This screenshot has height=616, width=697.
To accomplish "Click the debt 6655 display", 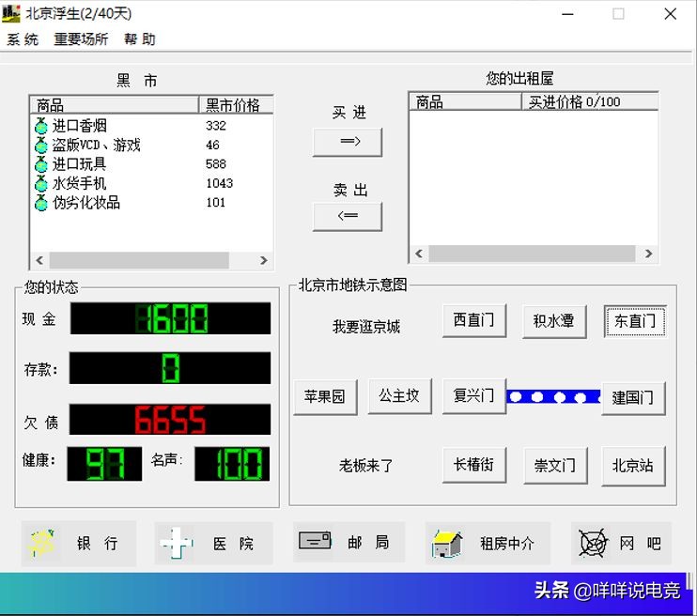I will [170, 419].
